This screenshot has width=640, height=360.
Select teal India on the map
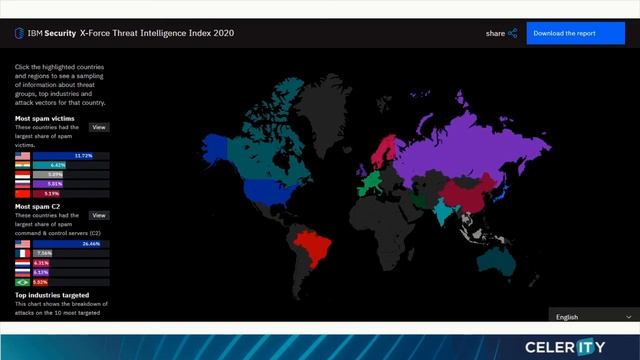[x=443, y=210]
